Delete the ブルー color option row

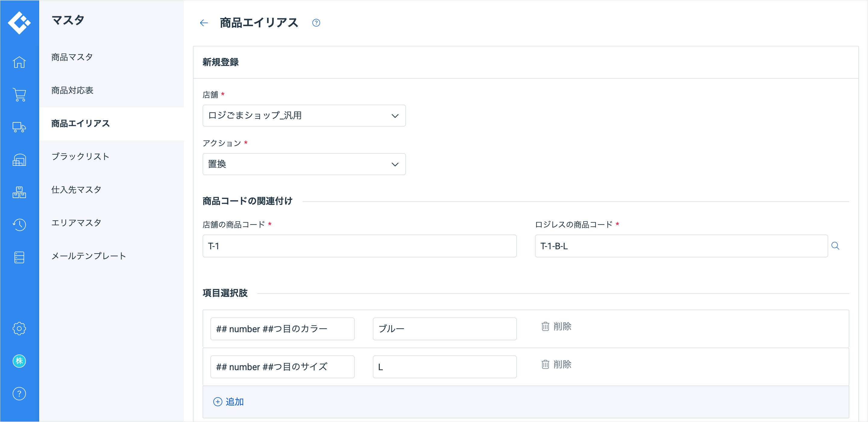(556, 326)
